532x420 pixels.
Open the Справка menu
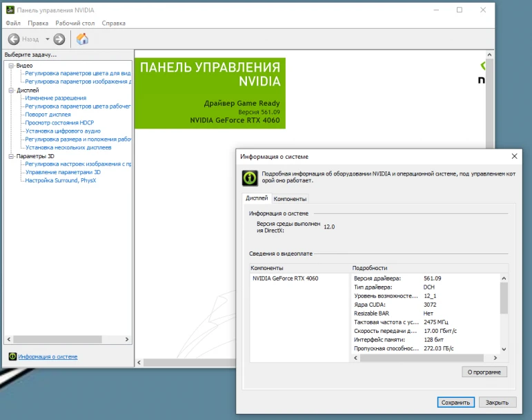113,23
